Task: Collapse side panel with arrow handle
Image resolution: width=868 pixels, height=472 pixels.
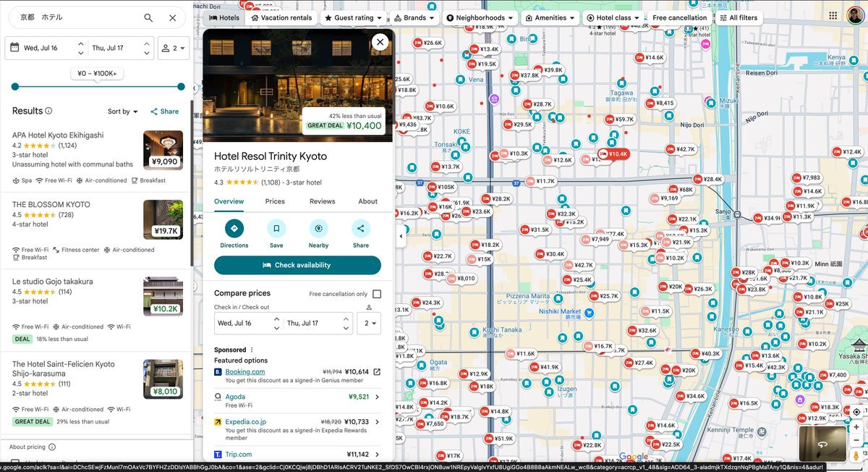Action: (x=401, y=236)
